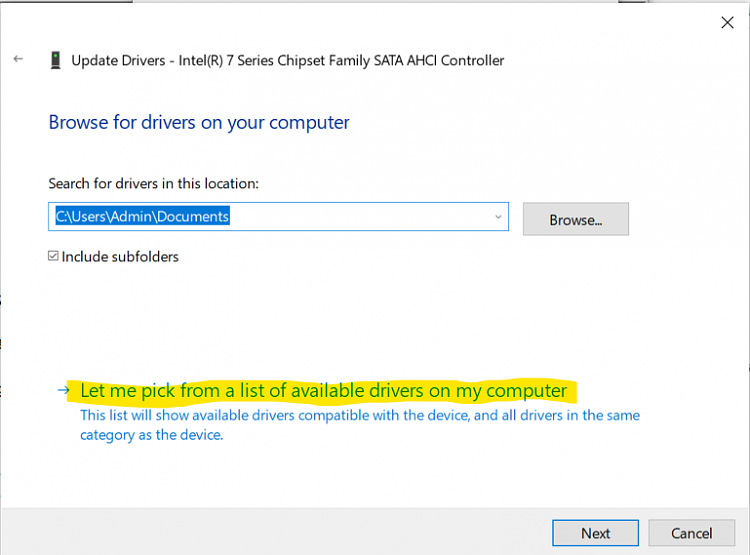Cancel the driver update wizard
750x555 pixels.
692,533
